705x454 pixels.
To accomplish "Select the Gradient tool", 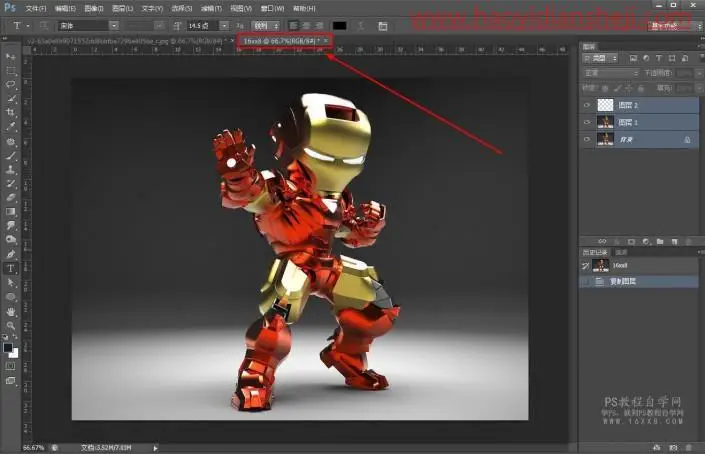I will pyautogui.click(x=11, y=211).
